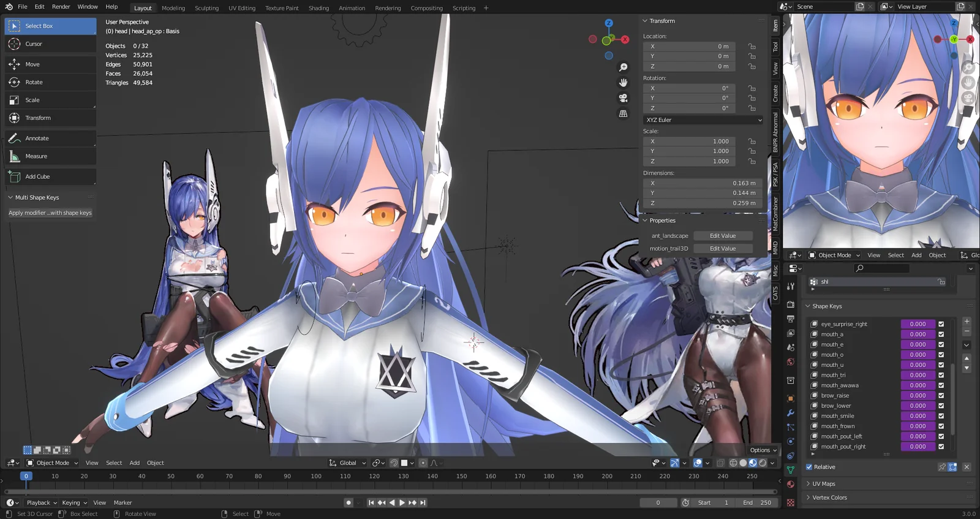Move shape key up arrow
Viewport: 980px width, 519px height.
click(x=967, y=358)
